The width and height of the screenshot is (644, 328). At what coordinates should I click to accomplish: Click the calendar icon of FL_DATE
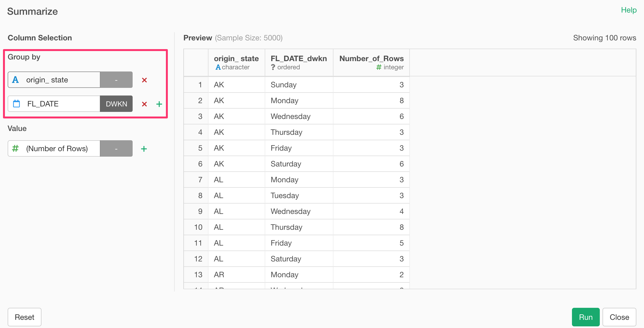(17, 104)
